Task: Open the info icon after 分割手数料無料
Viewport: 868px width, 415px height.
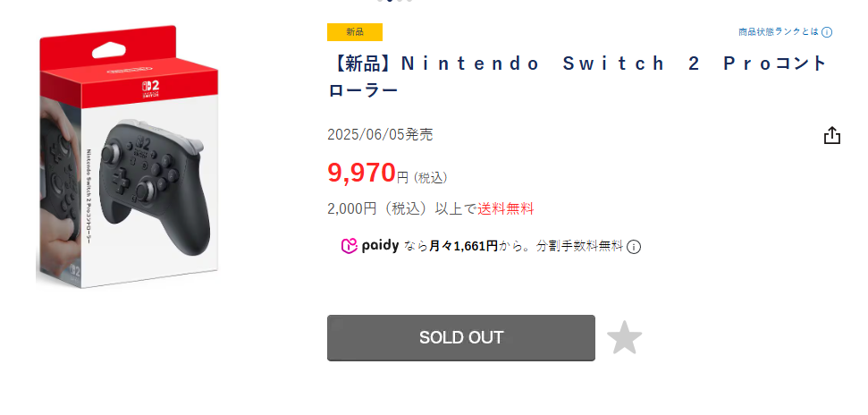Action: tap(634, 247)
